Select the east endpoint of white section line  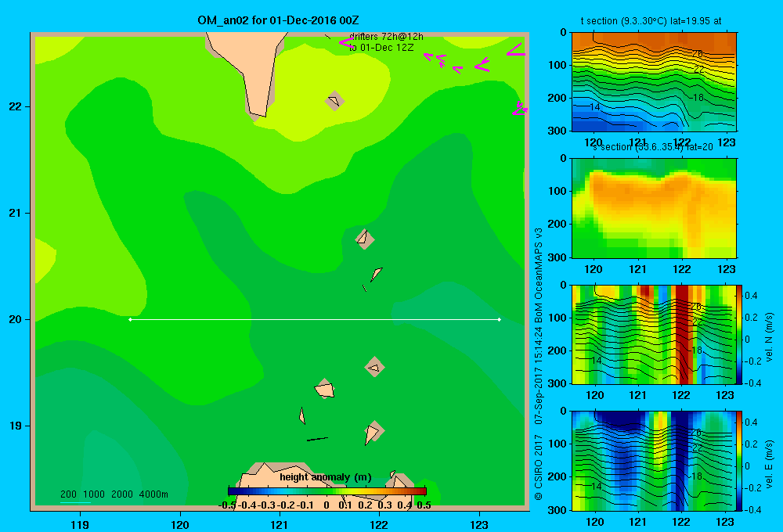(499, 319)
